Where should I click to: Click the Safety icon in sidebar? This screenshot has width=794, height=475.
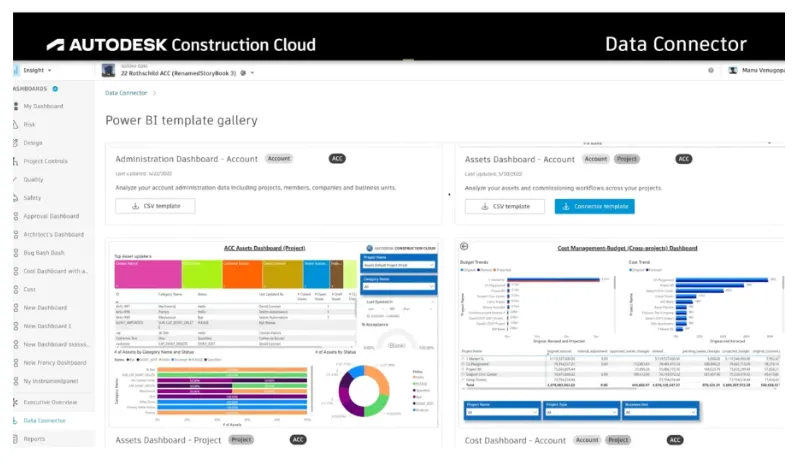point(16,198)
